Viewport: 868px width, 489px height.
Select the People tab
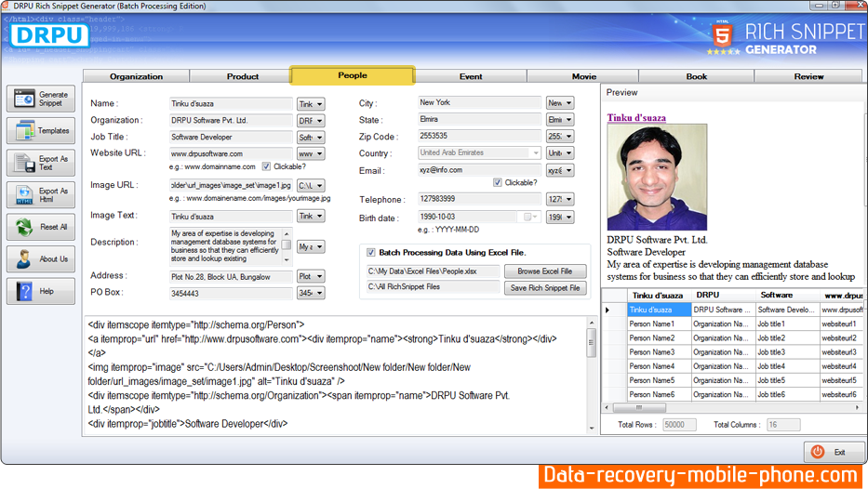353,75
